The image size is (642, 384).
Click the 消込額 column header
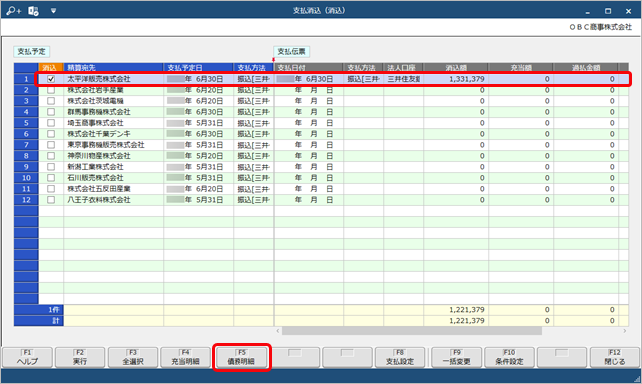[456, 68]
